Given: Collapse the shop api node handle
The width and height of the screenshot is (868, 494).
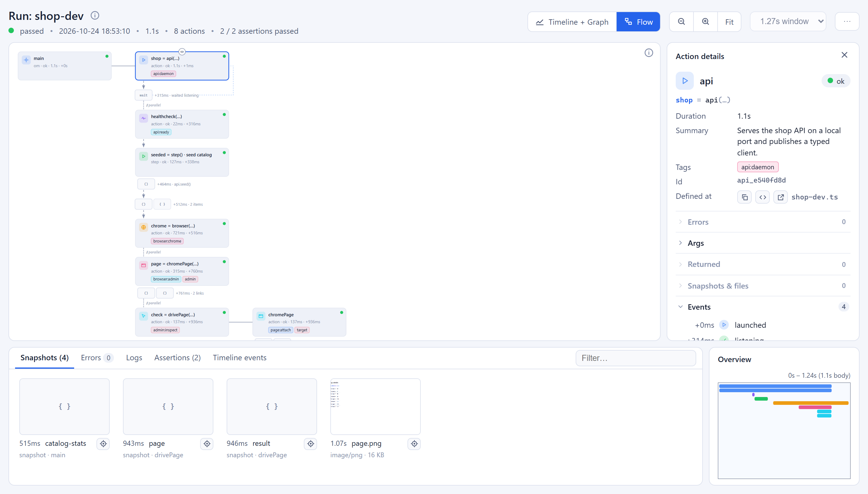Looking at the screenshot, I should (182, 52).
